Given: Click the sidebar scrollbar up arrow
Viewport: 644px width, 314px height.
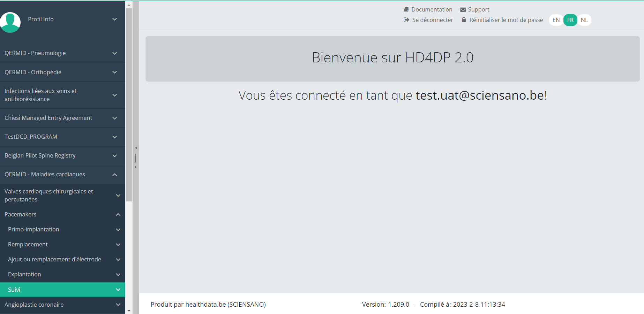Looking at the screenshot, I should [129, 5].
